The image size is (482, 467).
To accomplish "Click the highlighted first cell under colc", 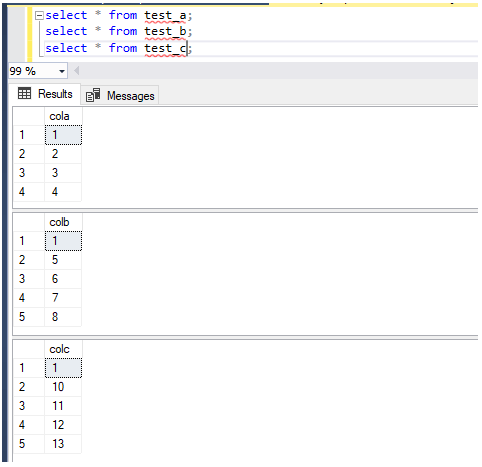I will click(x=63, y=368).
